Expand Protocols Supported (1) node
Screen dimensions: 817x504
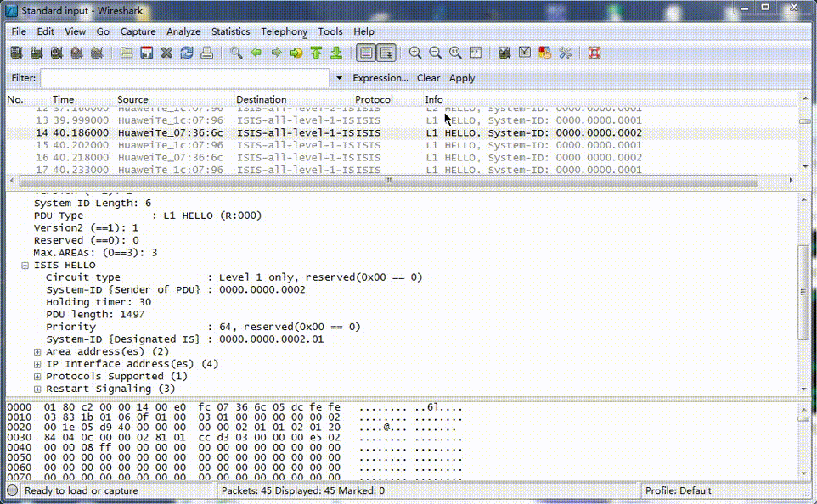[x=37, y=377]
